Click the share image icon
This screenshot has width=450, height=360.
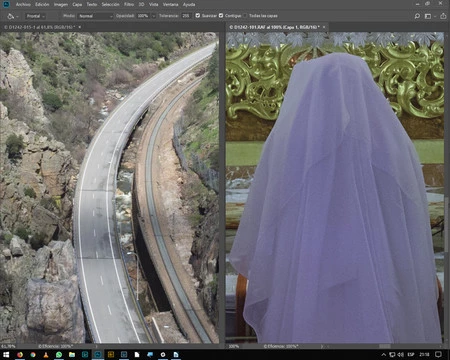pyautogui.click(x=443, y=16)
